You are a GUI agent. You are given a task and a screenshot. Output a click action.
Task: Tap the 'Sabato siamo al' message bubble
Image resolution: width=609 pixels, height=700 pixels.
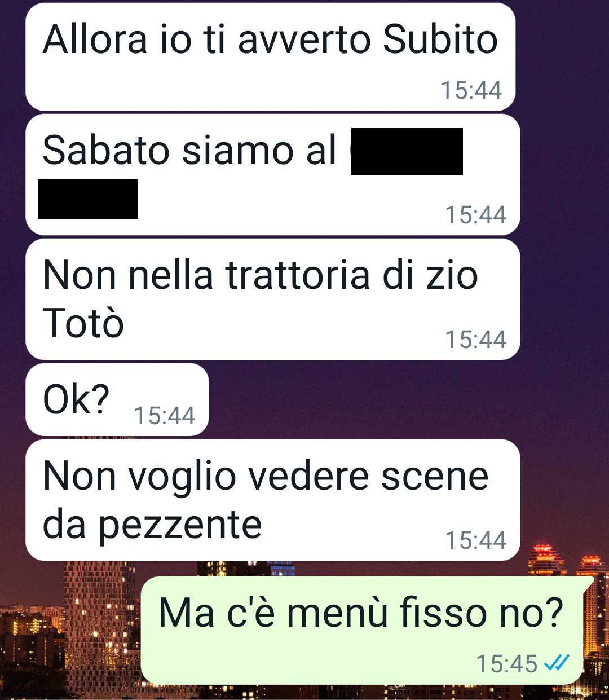[x=273, y=175]
